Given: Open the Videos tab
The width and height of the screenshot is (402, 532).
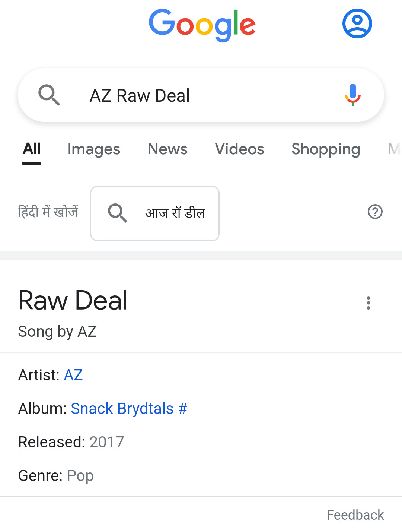Looking at the screenshot, I should [239, 149].
